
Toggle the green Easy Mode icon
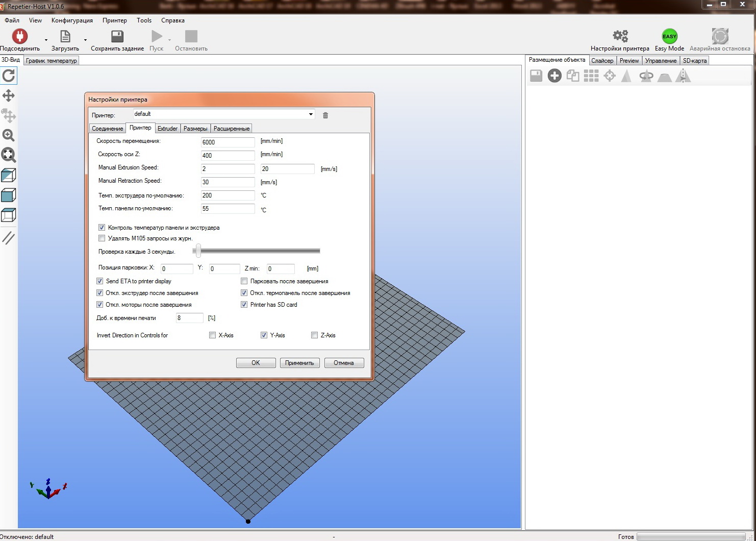coord(669,36)
